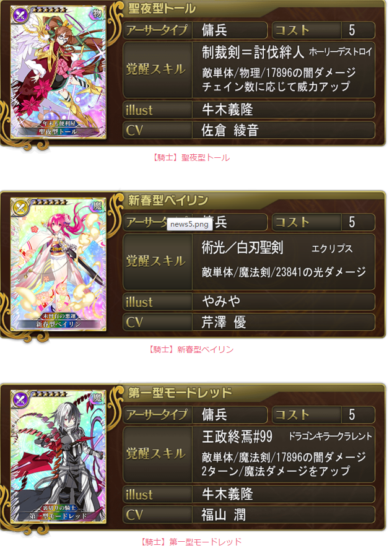
Task: Open the 聖夜型トール card artwork
Action: (58, 72)
